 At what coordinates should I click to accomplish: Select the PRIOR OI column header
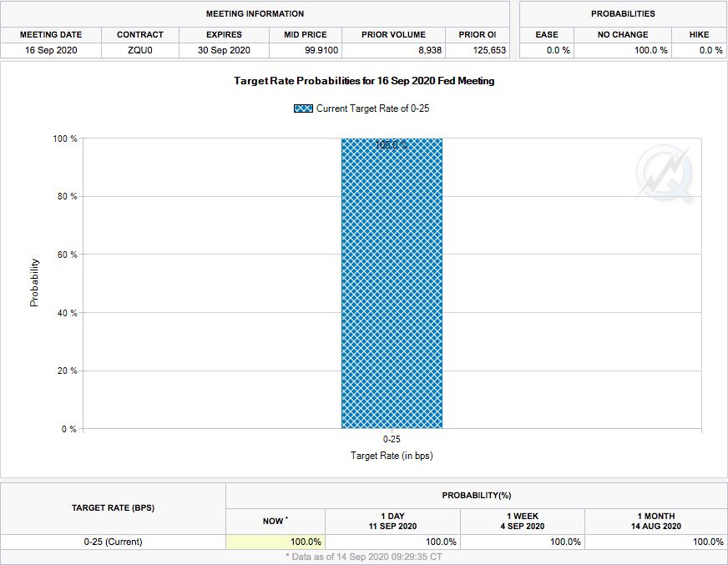(478, 35)
